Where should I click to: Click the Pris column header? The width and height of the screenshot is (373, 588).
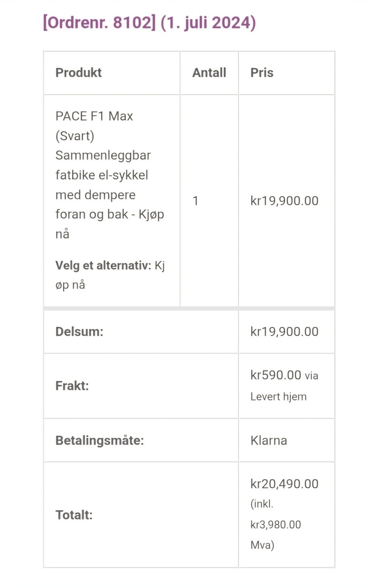[x=262, y=73]
